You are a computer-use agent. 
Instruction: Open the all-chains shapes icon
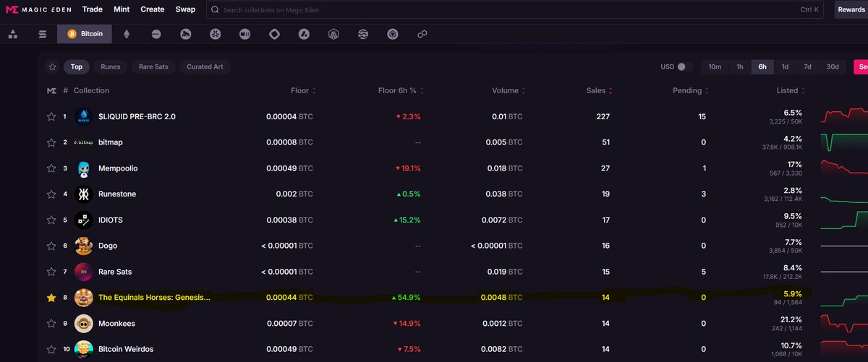pyautogui.click(x=13, y=34)
